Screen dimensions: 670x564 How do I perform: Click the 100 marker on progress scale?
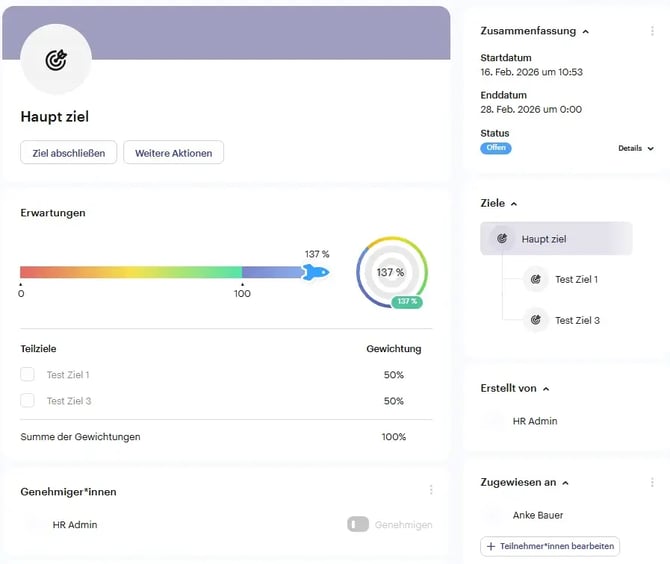tap(242, 294)
